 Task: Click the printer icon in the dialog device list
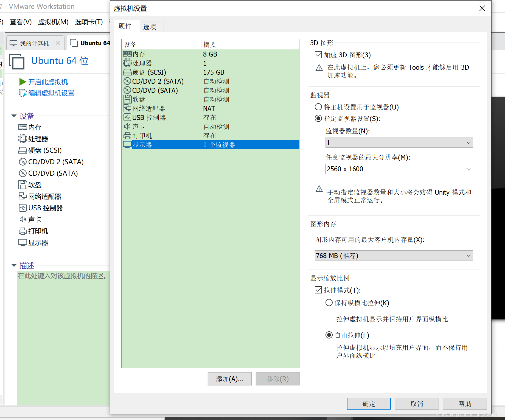[127, 136]
